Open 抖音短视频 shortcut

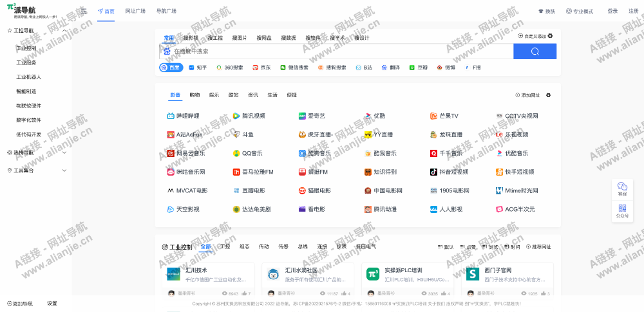click(449, 172)
